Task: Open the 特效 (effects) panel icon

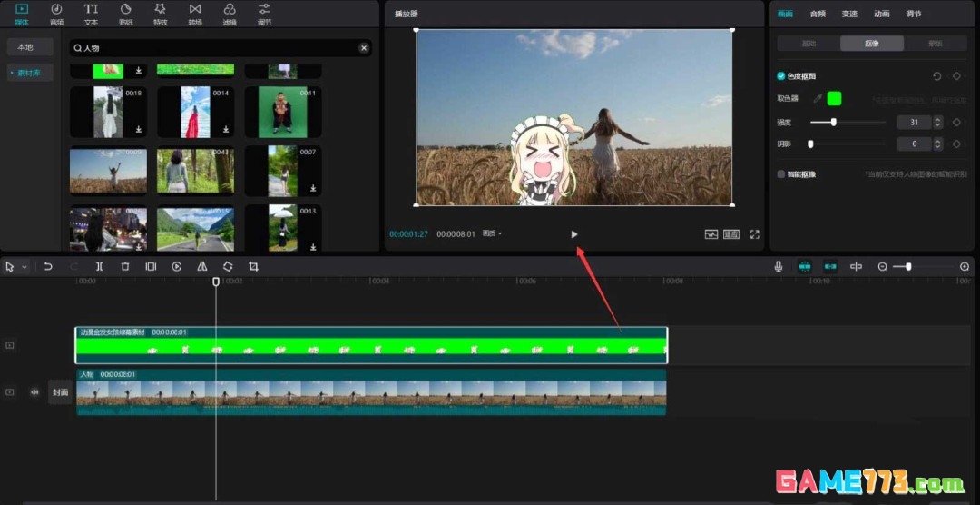Action: (160, 14)
